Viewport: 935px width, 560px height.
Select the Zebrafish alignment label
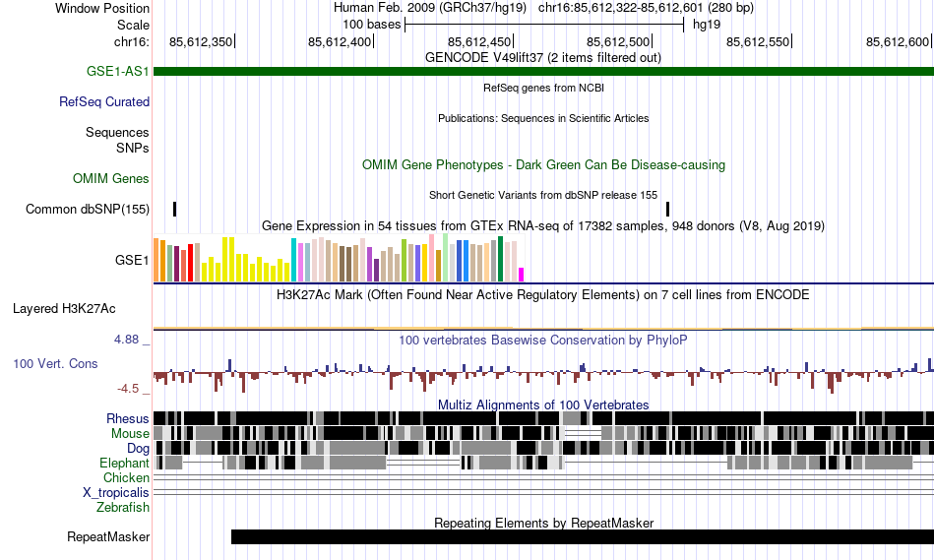[x=123, y=507]
